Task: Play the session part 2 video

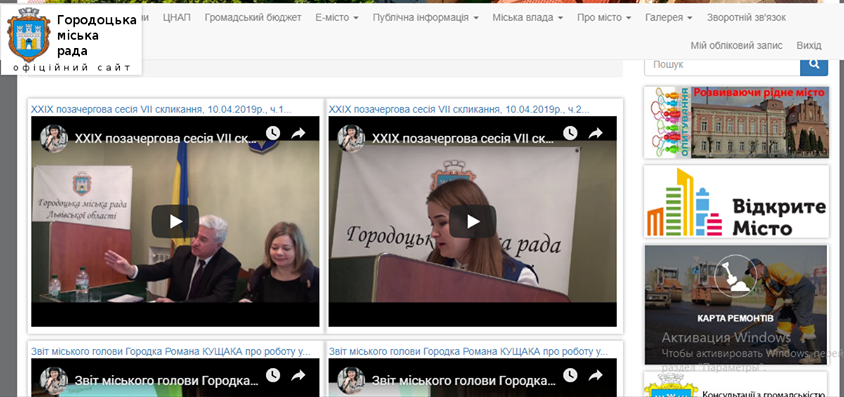Action: (473, 221)
